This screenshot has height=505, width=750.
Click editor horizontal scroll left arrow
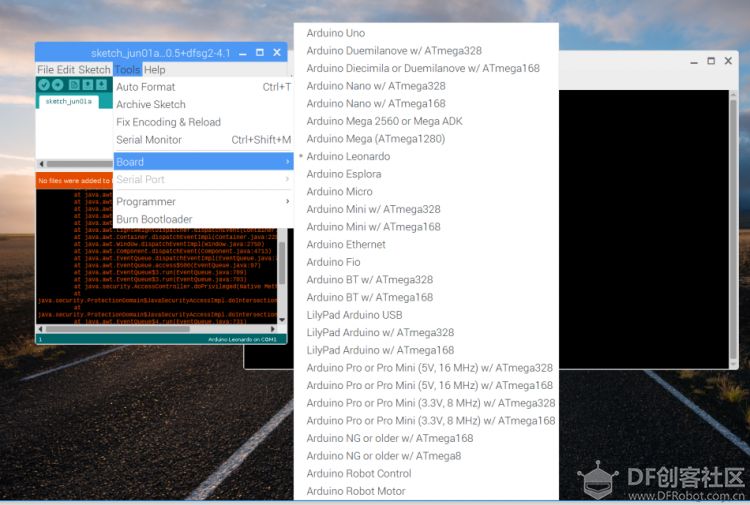pos(41,164)
